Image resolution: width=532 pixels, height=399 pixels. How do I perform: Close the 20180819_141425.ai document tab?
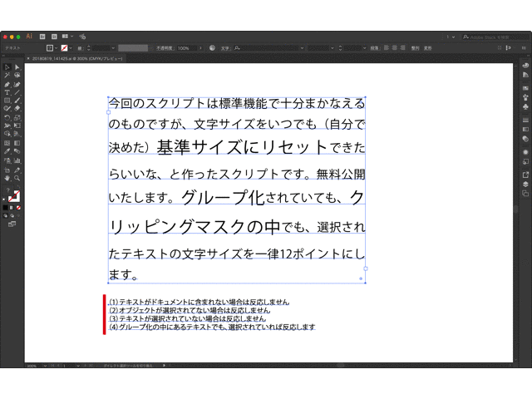pos(28,59)
